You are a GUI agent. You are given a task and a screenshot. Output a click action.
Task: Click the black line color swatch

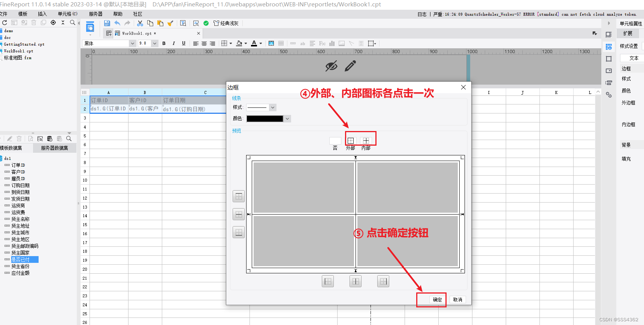coord(265,119)
